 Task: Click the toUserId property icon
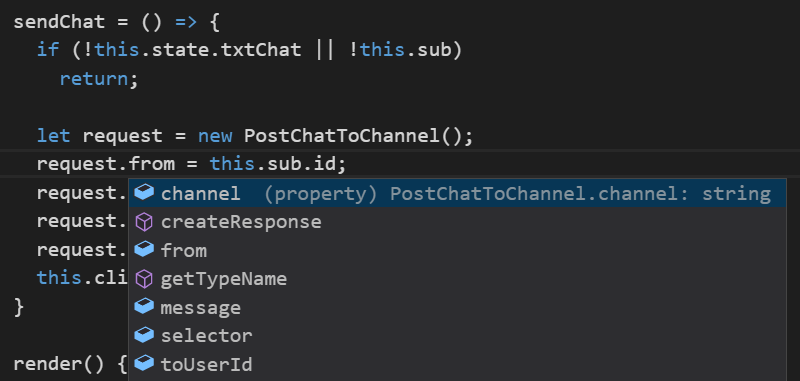coord(144,364)
